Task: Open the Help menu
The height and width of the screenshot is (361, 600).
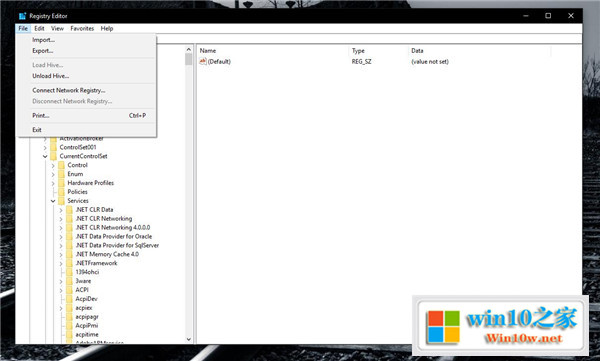Action: pos(107,28)
